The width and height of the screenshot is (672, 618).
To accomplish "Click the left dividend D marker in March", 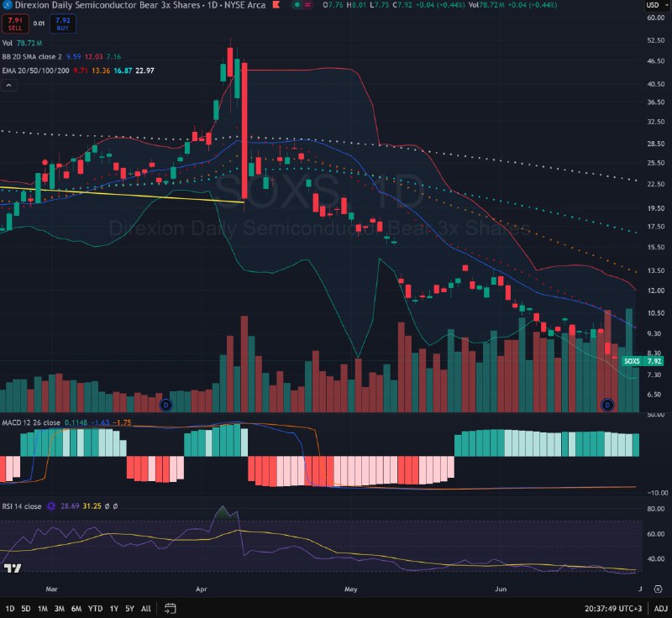I will (165, 405).
